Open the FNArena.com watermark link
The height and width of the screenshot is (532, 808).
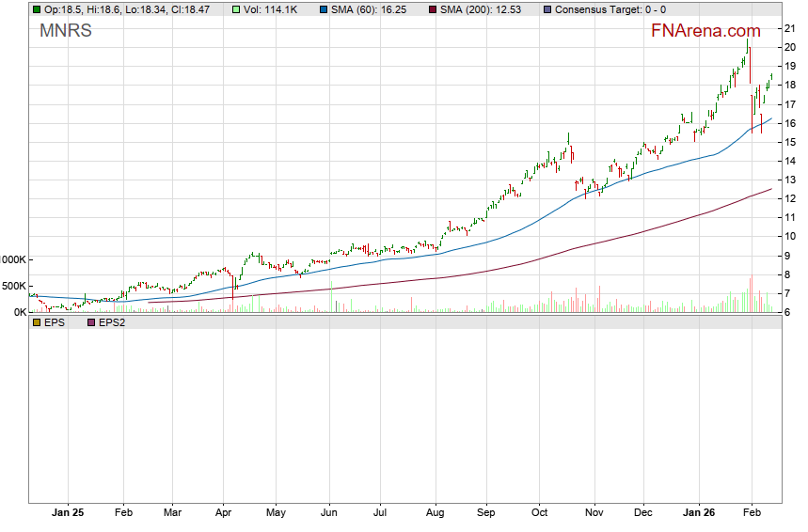tap(706, 31)
